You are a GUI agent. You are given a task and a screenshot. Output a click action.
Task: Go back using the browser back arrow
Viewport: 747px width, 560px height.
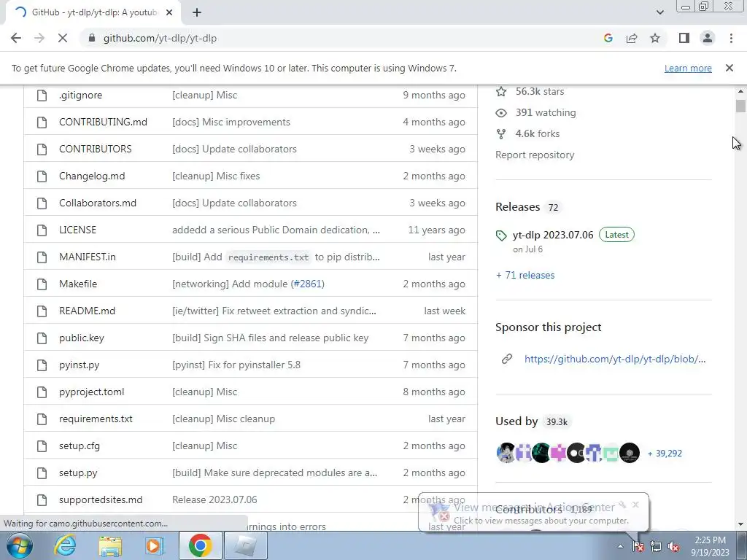point(16,38)
